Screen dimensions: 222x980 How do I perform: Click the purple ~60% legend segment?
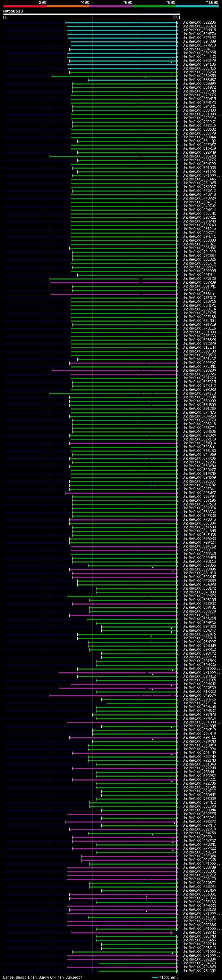click(x=111, y=7)
